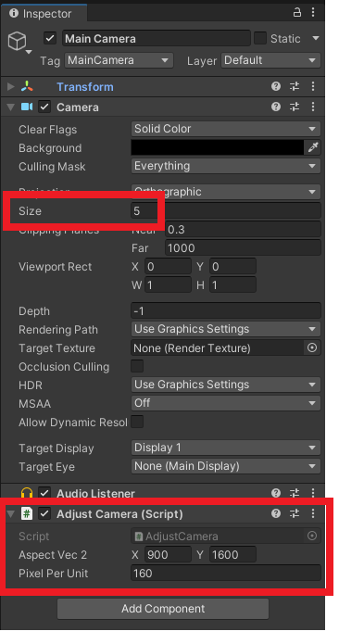
Task: Click the Add Component button
Action: tap(163, 608)
